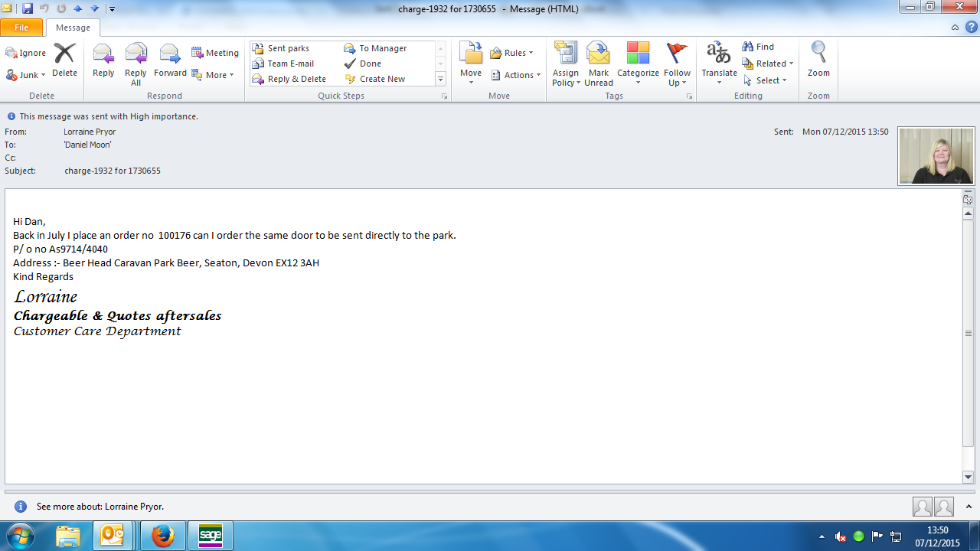980x551 pixels.
Task: Open the File tab
Action: pyautogui.click(x=21, y=28)
